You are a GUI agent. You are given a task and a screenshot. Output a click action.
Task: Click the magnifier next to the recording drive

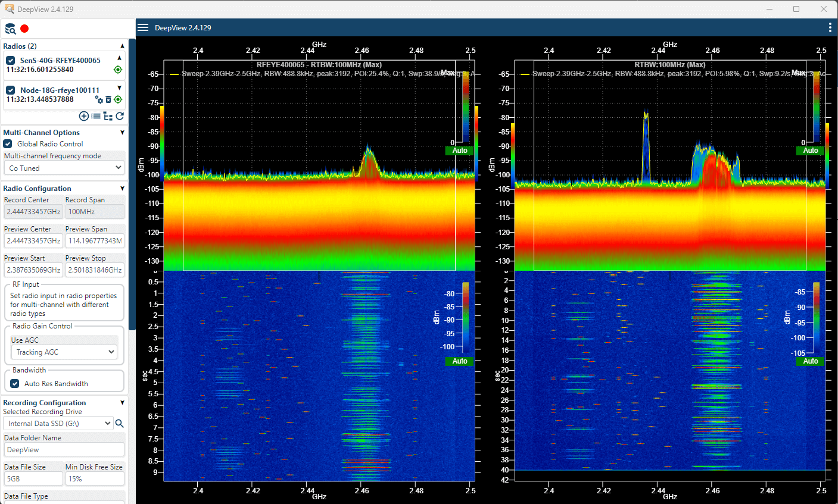pyautogui.click(x=119, y=423)
